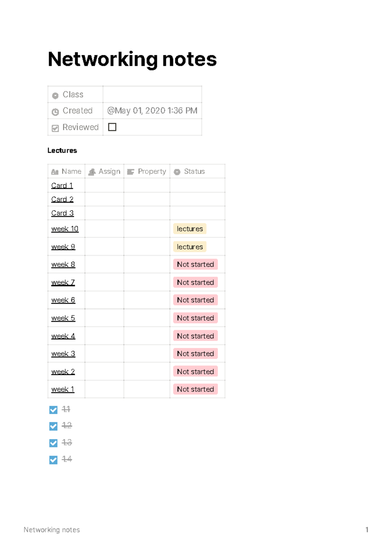Click the Created date value
The width and height of the screenshot is (392, 555).
(152, 111)
